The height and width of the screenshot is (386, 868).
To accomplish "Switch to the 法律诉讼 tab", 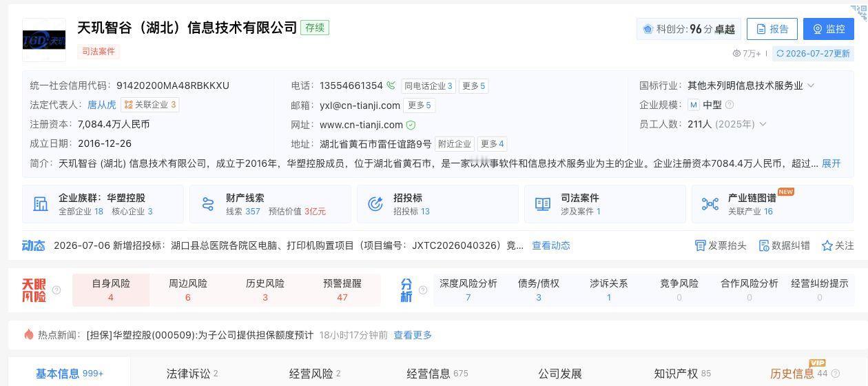I will pos(189,374).
